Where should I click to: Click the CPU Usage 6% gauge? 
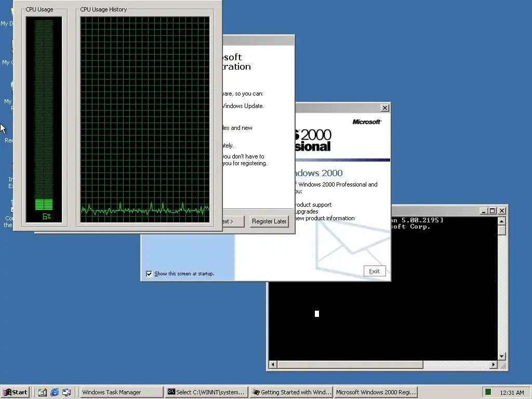click(x=44, y=119)
